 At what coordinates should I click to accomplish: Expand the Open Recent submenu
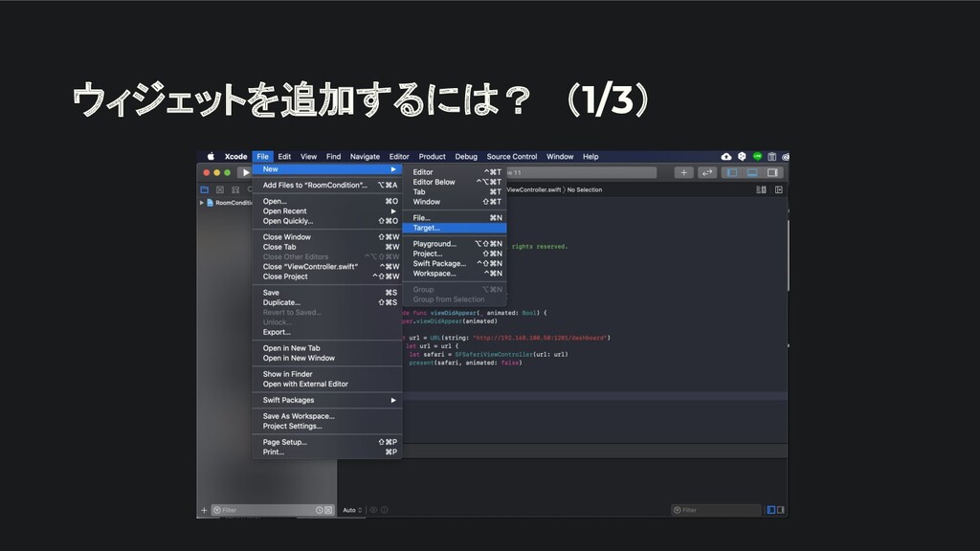coord(393,211)
